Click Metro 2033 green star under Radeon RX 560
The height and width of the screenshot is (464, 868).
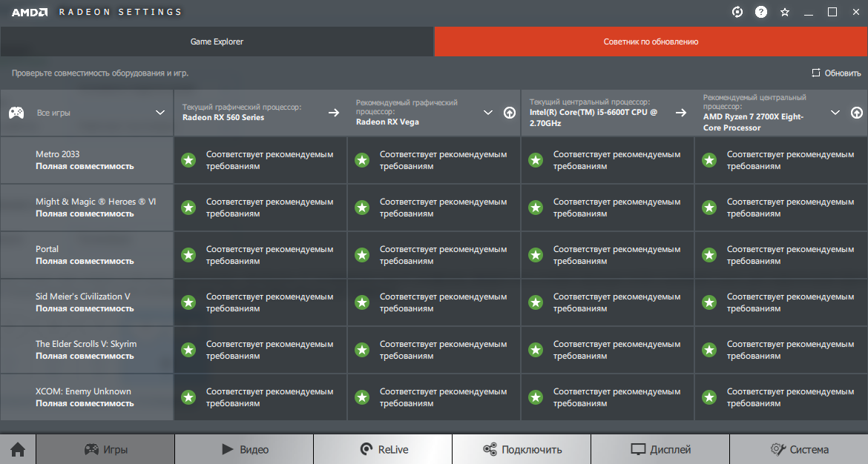tap(188, 160)
